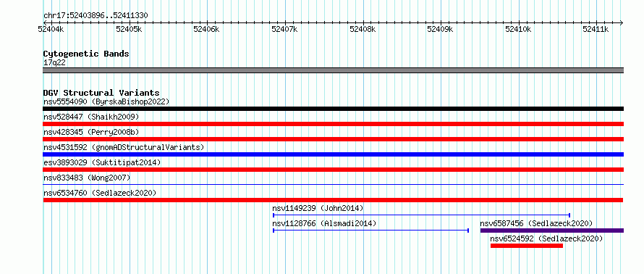Image resolution: width=644 pixels, height=274 pixels.
Task: Click ruler tick labeled 52405k
Action: (129, 29)
